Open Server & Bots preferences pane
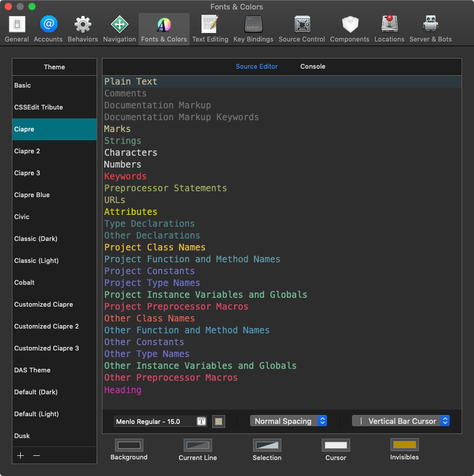Image resolution: width=474 pixels, height=476 pixels. (430, 30)
